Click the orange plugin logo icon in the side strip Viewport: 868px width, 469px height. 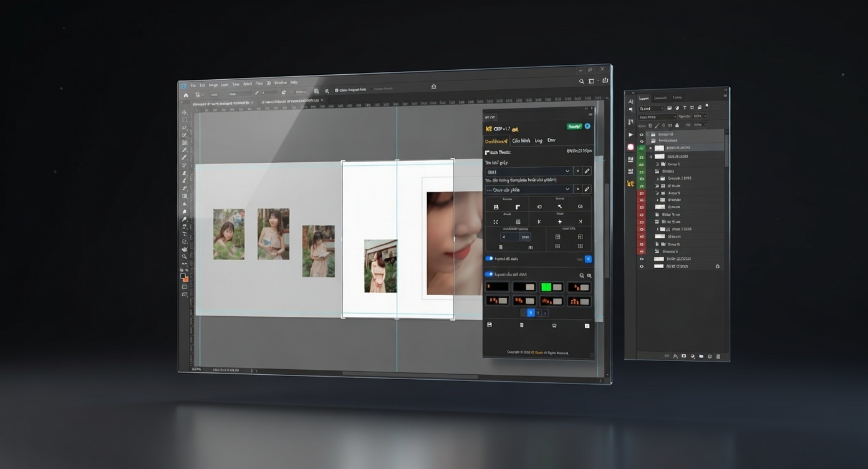point(630,184)
